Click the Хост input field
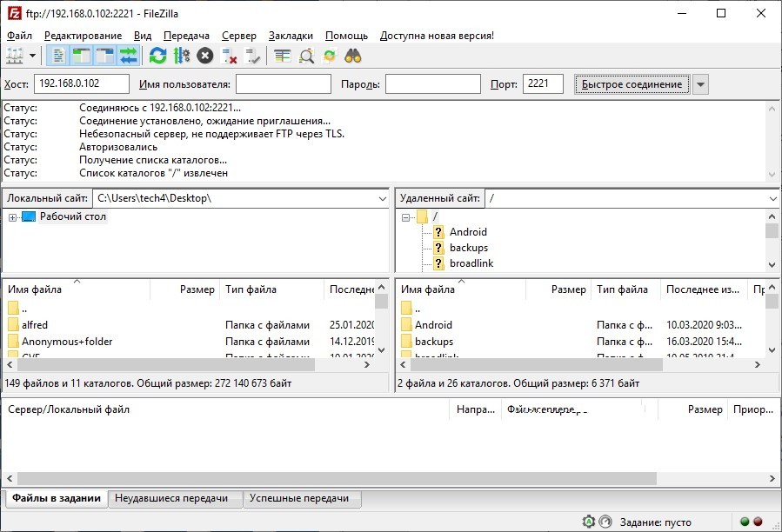782x532 pixels. [82, 83]
